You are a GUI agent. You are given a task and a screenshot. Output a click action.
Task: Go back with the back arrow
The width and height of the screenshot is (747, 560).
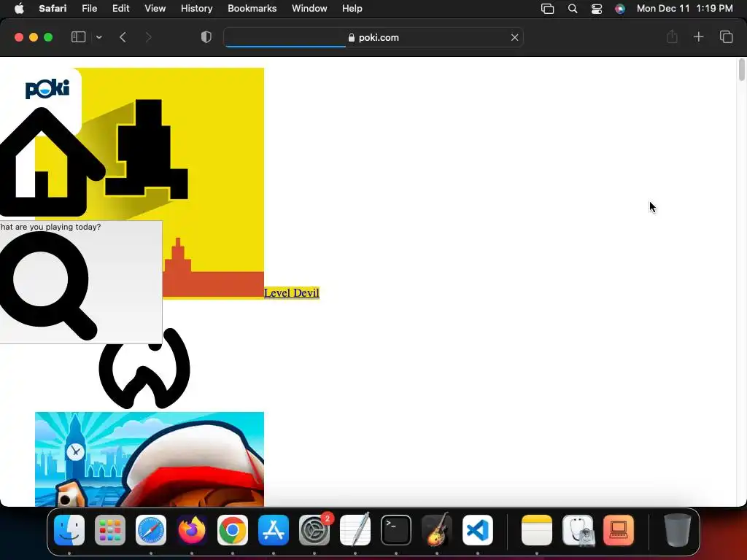tap(123, 37)
